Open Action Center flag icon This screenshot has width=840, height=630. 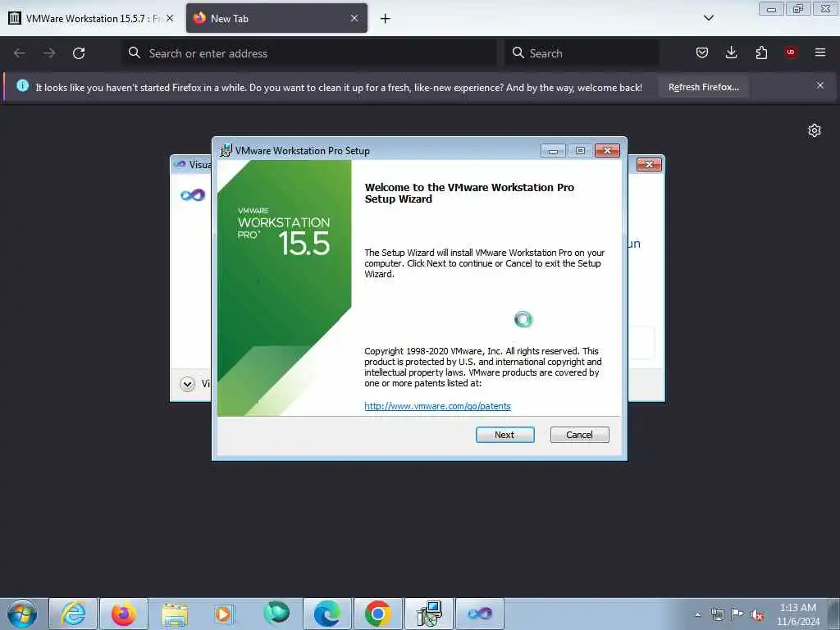737,614
